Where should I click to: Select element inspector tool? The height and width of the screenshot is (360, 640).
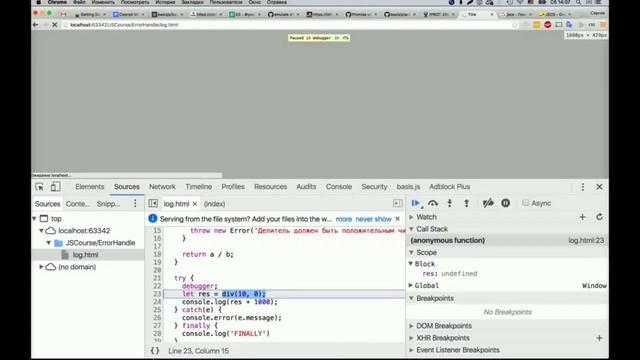[x=40, y=187]
